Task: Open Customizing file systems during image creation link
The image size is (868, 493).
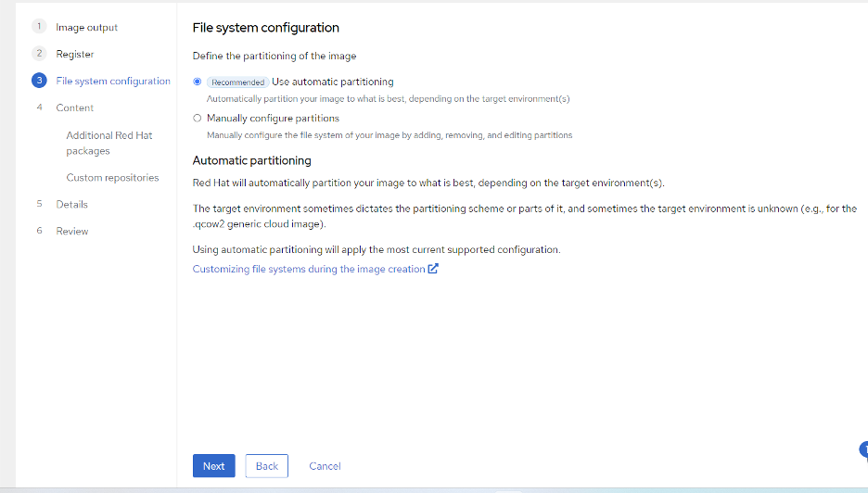Action: (309, 269)
